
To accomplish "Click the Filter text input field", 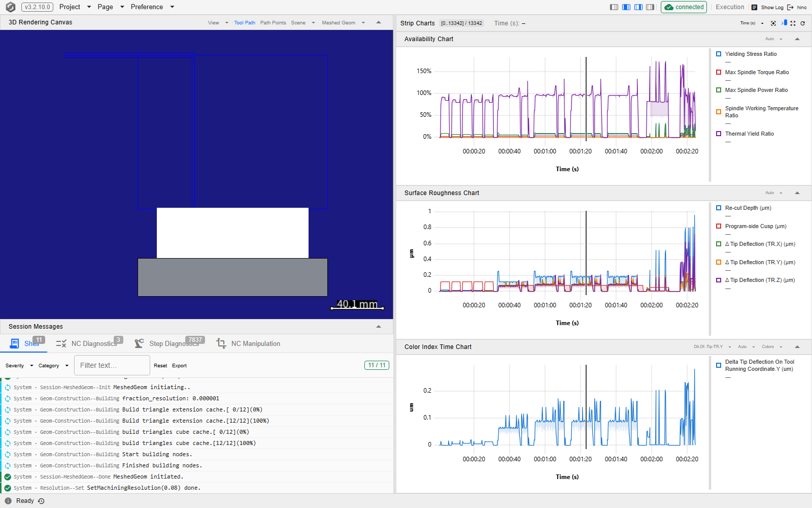I will 112,365.
